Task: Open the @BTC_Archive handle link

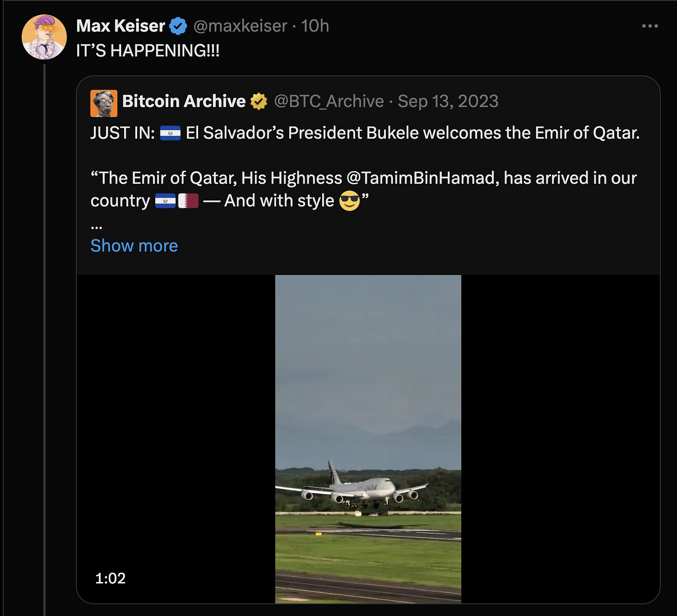Action: [329, 101]
